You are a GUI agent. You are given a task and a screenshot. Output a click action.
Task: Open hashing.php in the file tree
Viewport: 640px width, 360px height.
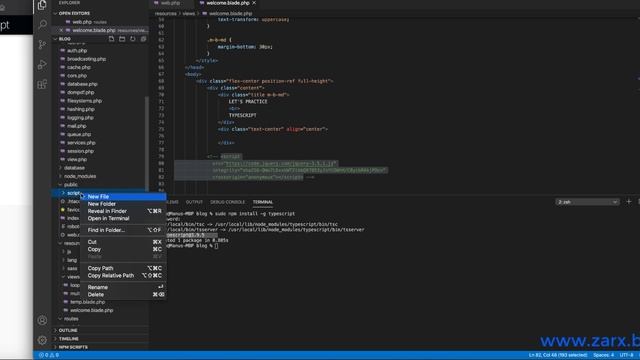click(x=80, y=109)
